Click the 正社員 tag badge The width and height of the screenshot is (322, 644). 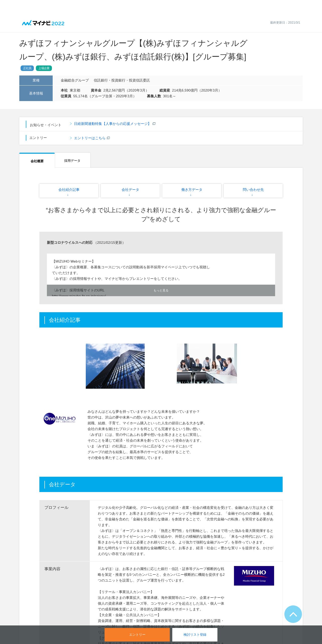[27, 68]
